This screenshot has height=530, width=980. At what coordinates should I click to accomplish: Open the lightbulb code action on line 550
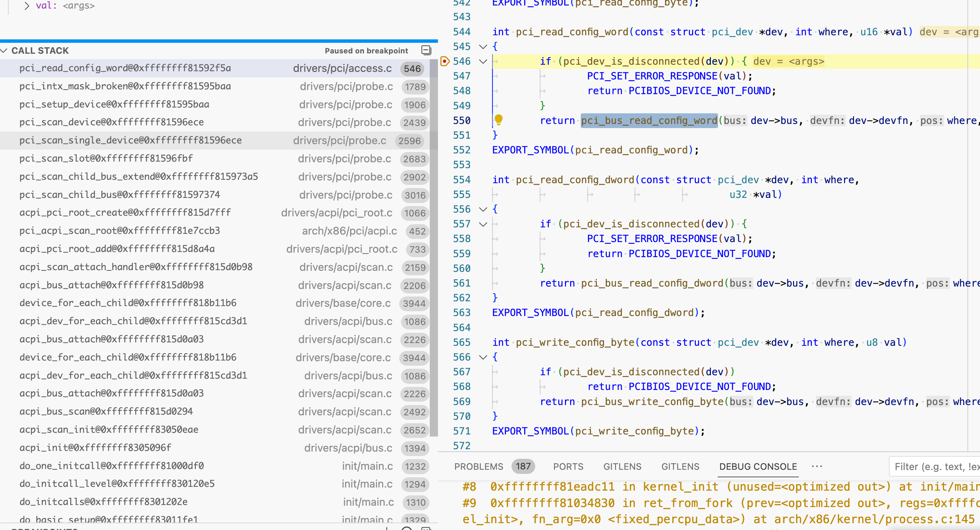click(x=498, y=120)
